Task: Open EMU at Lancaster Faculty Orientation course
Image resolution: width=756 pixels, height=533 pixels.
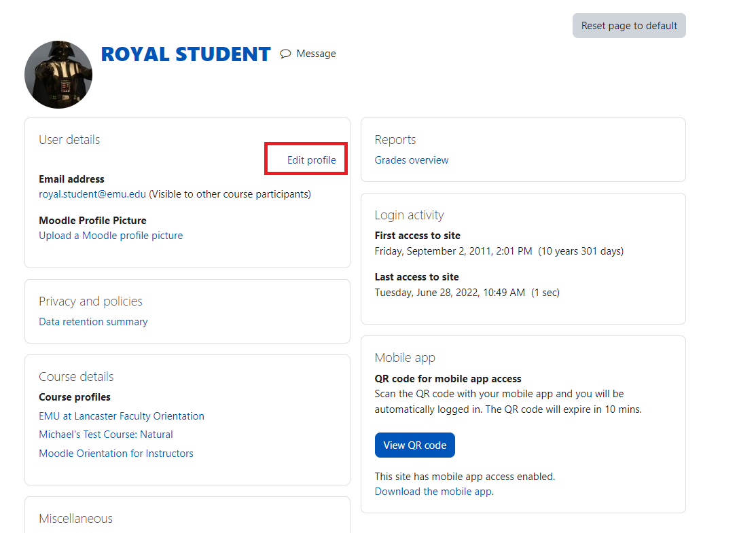Action: pyautogui.click(x=122, y=416)
